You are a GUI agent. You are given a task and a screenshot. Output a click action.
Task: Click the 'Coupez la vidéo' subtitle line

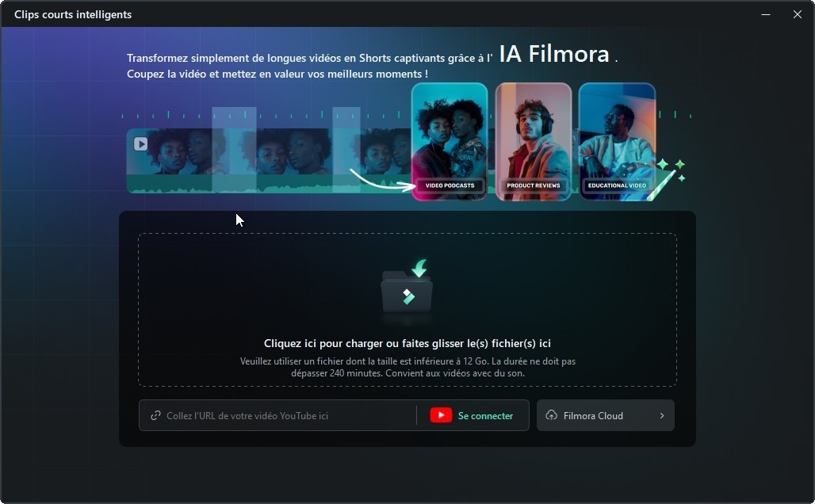pyautogui.click(x=277, y=74)
